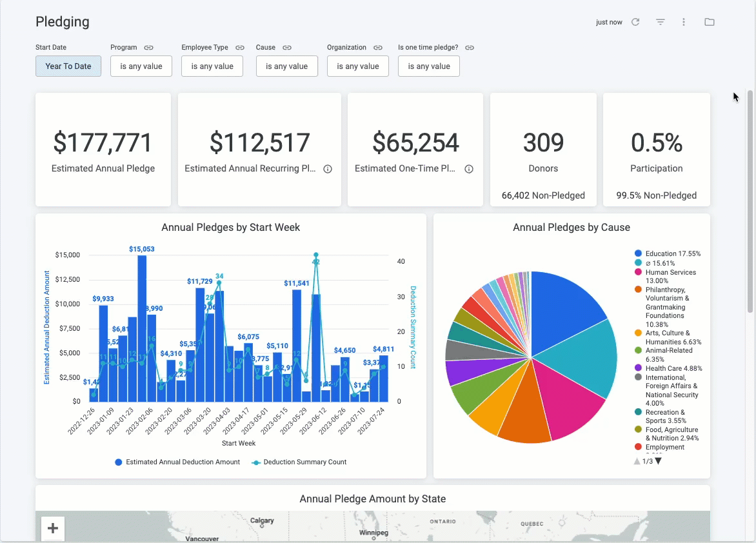This screenshot has width=756, height=543.
Task: Click the link icon next to Cause
Action: pyautogui.click(x=287, y=47)
